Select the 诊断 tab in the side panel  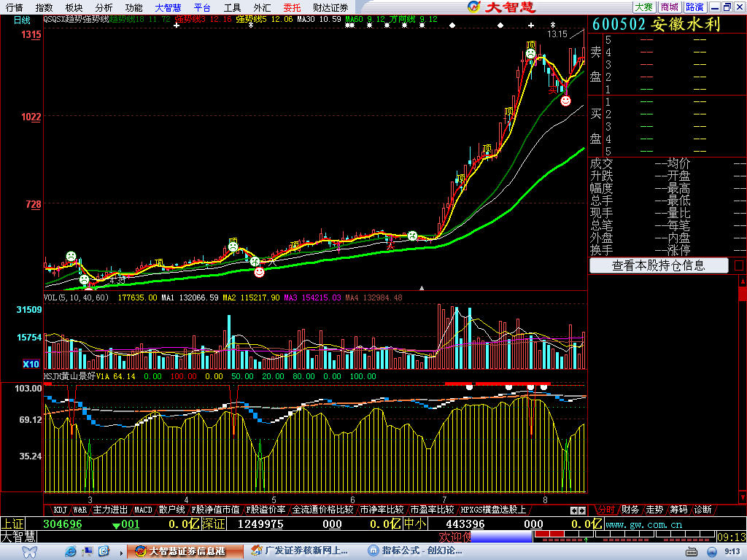[703, 510]
